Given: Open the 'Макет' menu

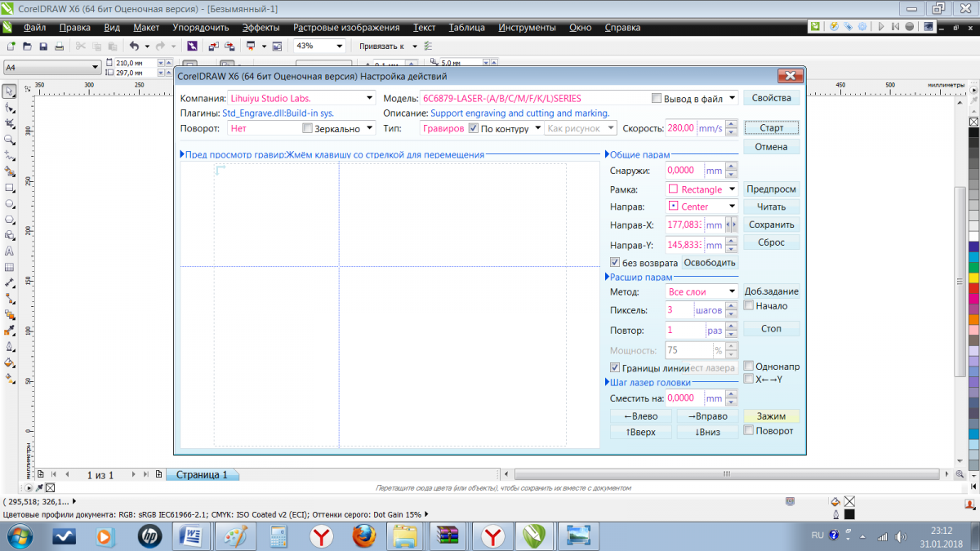Looking at the screenshot, I should tap(145, 27).
